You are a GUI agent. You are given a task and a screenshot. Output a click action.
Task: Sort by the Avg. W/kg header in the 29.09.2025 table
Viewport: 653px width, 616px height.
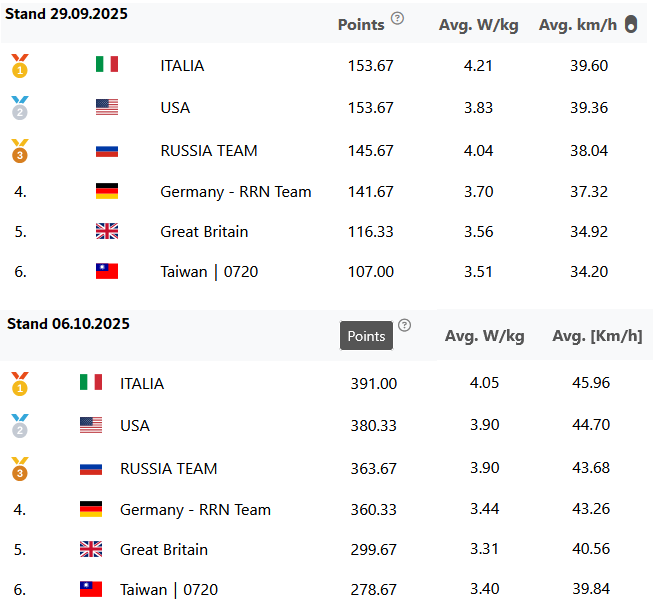478,25
